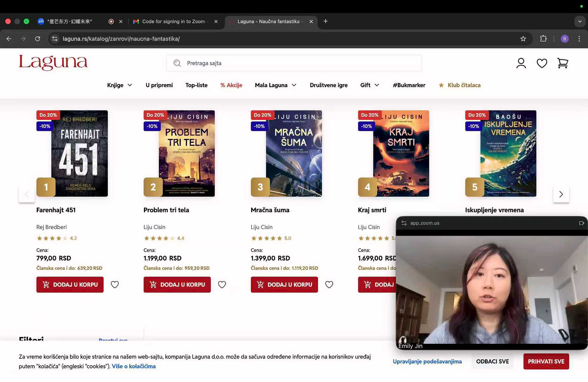Open the shopping cart icon
588x382 pixels.
coord(563,63)
